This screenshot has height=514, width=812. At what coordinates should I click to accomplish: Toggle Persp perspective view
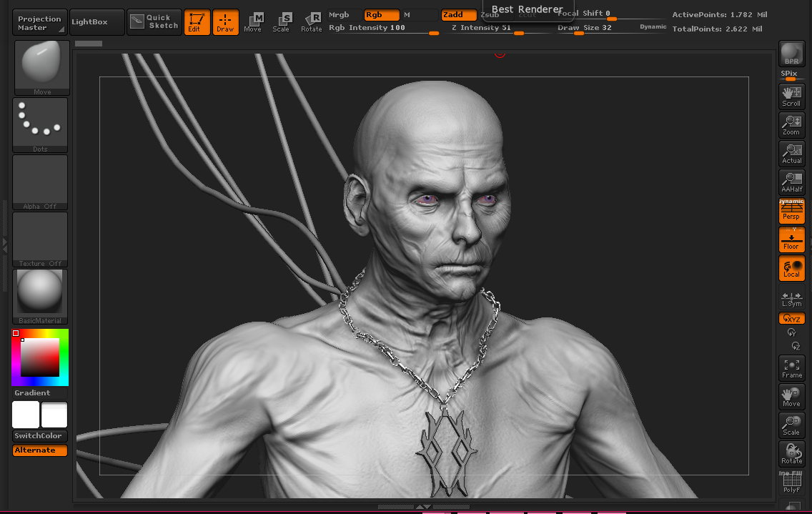pyautogui.click(x=792, y=210)
